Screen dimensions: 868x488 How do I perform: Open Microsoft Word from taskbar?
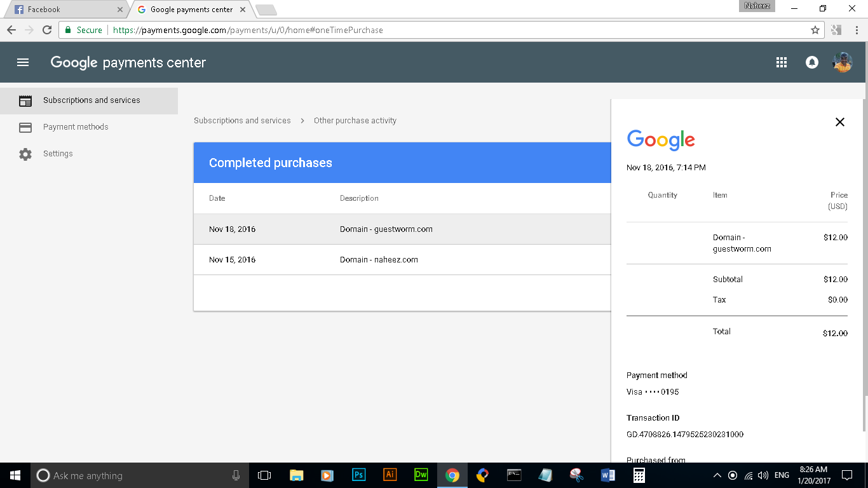coord(607,475)
